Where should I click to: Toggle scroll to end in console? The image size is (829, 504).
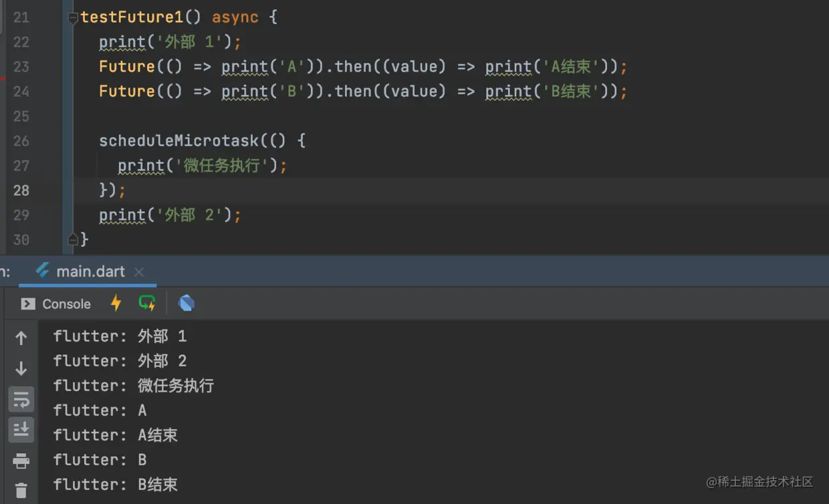tap(21, 429)
